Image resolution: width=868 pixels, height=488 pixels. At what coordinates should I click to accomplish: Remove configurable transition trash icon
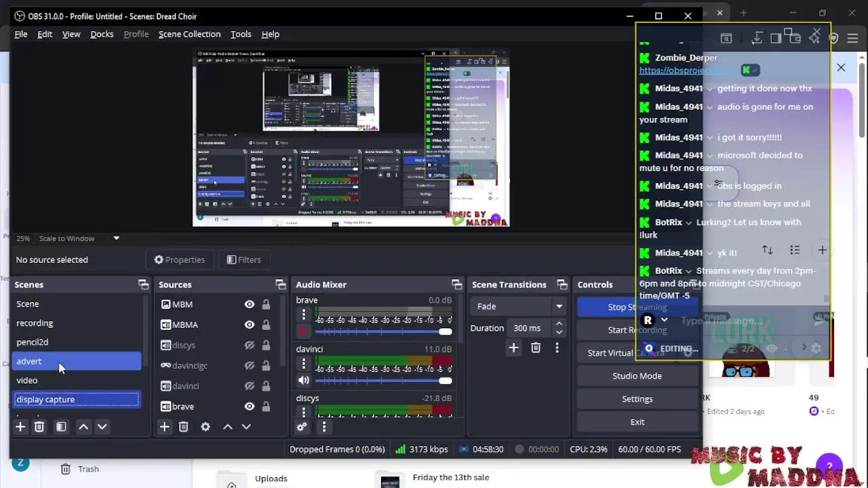point(536,348)
